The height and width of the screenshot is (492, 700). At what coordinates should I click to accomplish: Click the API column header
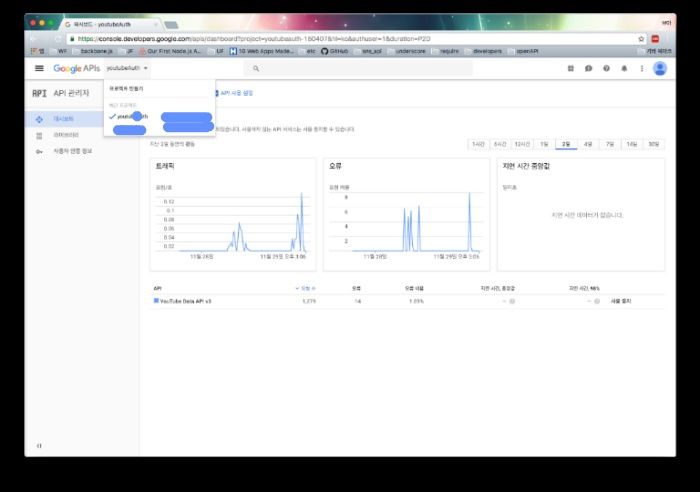tap(157, 288)
